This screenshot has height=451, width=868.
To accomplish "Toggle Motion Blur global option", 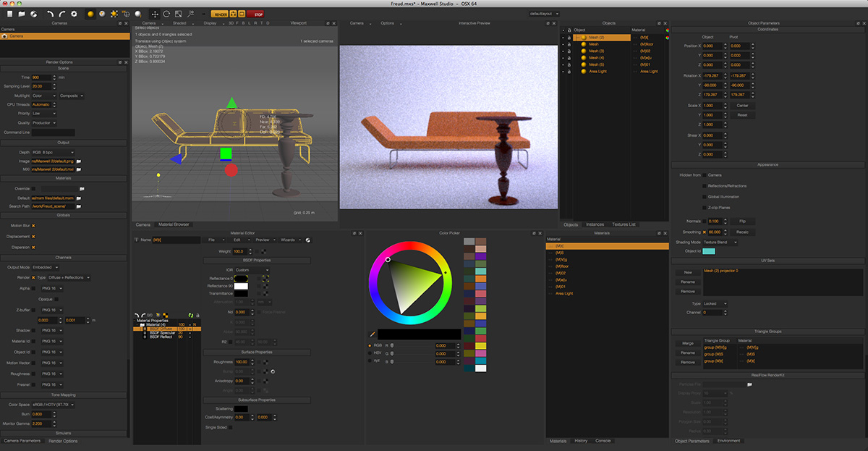I will [x=33, y=226].
